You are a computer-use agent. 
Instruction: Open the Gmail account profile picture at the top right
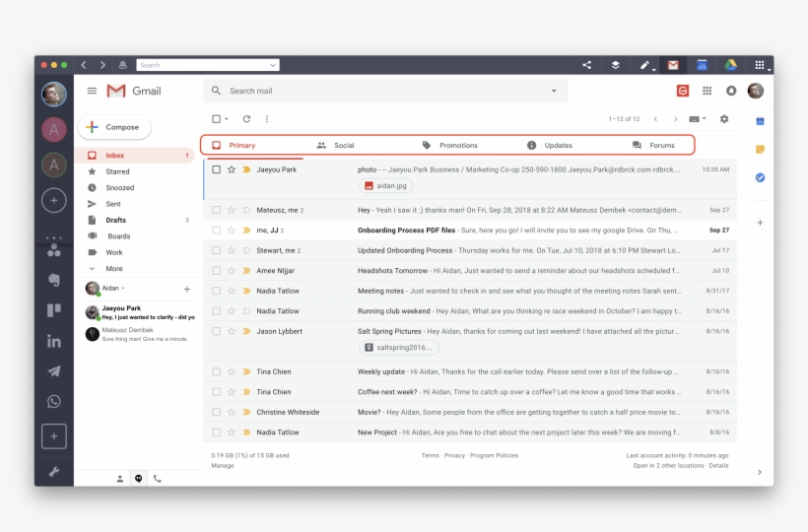click(x=756, y=91)
